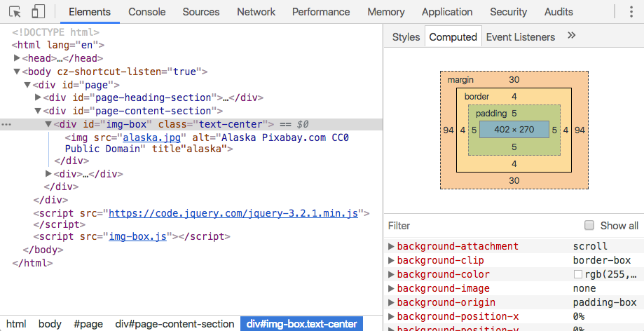This screenshot has height=331, width=644.
Task: Show more sidebar tabs via double chevron
Action: [x=571, y=36]
